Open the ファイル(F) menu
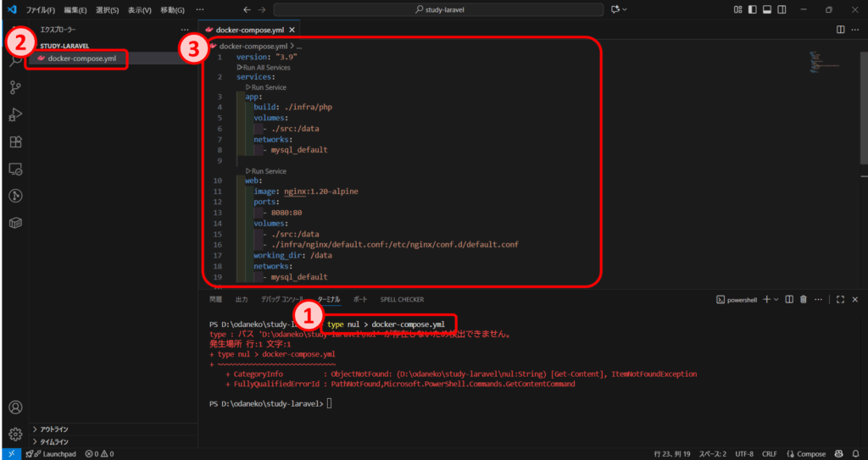This screenshot has height=460, width=868. [x=41, y=9]
